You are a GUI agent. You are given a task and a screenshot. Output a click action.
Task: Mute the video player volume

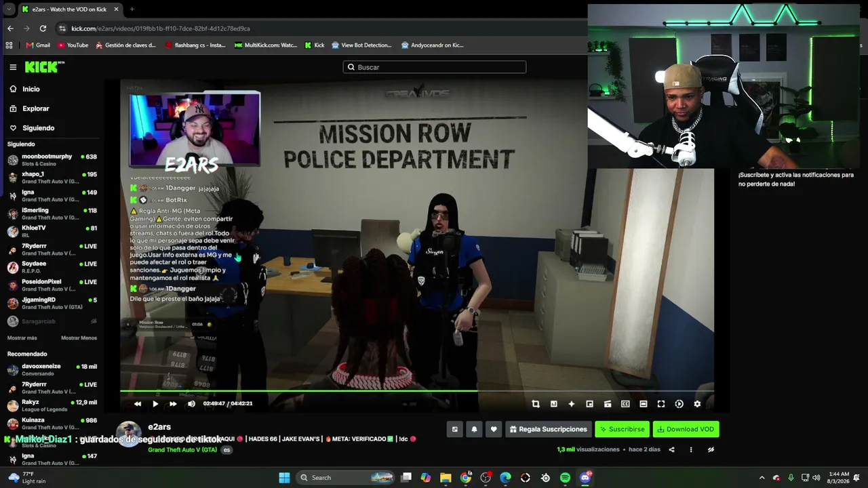coord(191,404)
